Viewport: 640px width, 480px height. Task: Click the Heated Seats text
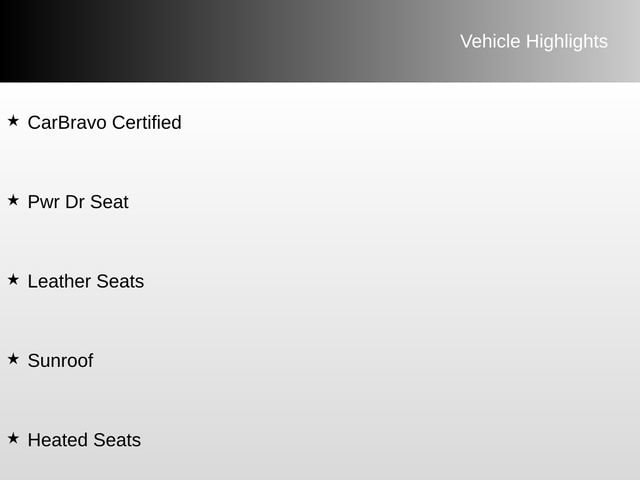pos(84,440)
